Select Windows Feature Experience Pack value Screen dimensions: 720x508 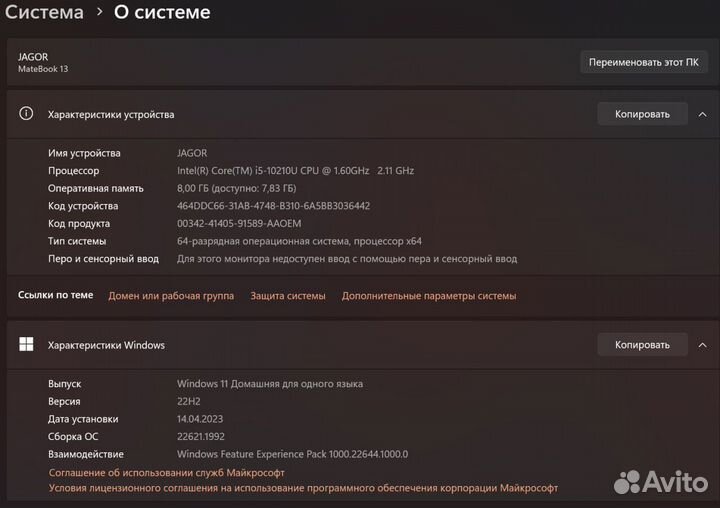pyautogui.click(x=292, y=454)
